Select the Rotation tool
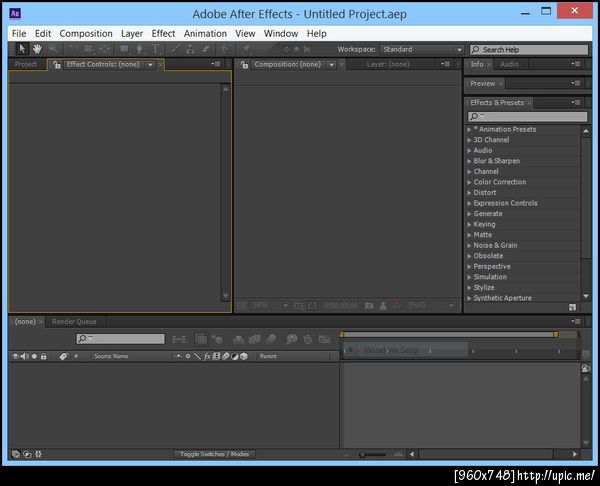600x486 pixels. [x=73, y=49]
